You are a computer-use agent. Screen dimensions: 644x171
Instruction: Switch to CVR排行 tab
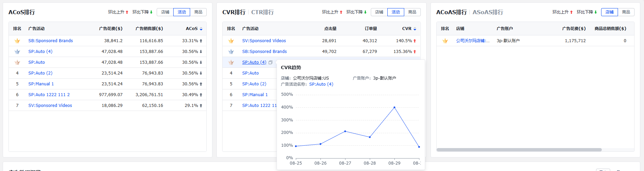coord(234,12)
